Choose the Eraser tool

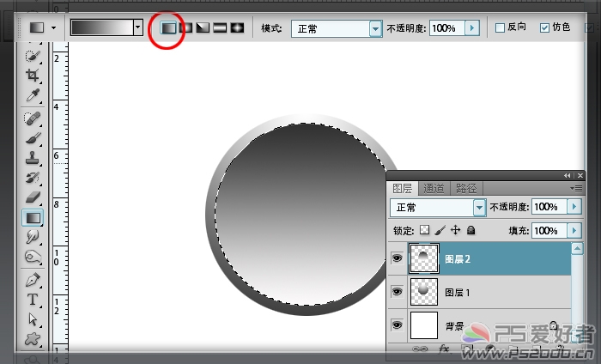click(33, 197)
